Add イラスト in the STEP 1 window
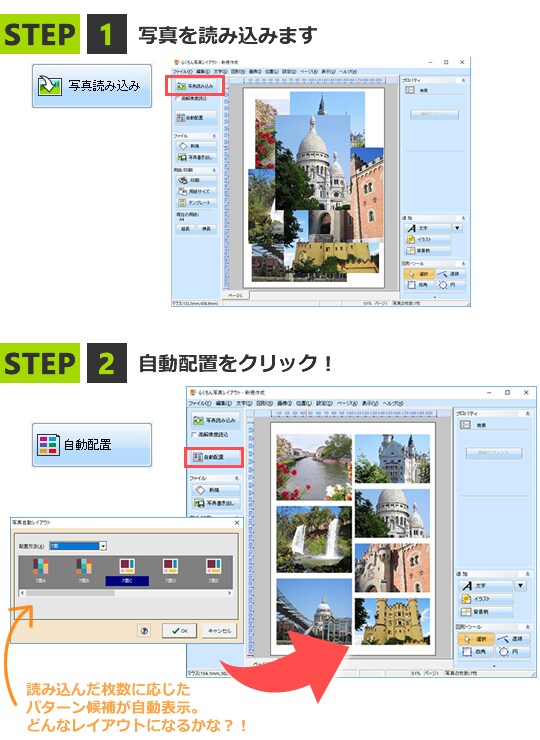The height and width of the screenshot is (740, 540). [428, 239]
